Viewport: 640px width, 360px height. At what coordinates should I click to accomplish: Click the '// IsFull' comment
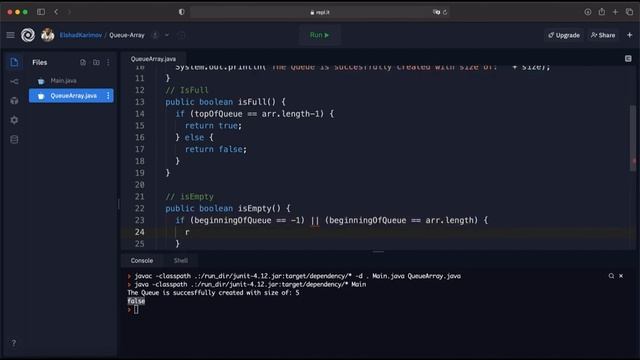tap(187, 90)
